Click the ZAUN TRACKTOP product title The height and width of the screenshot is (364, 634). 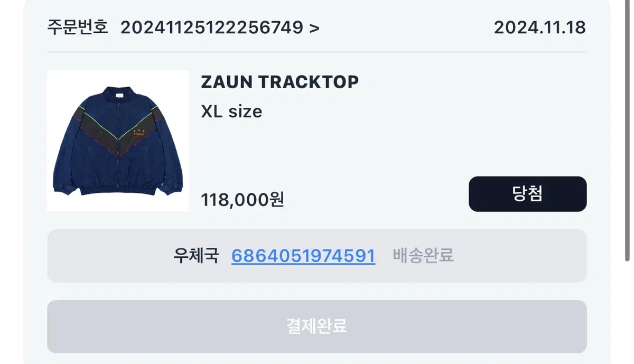click(280, 82)
